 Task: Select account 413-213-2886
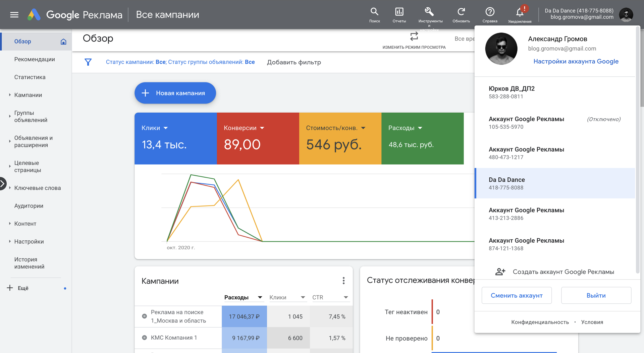[555, 214]
